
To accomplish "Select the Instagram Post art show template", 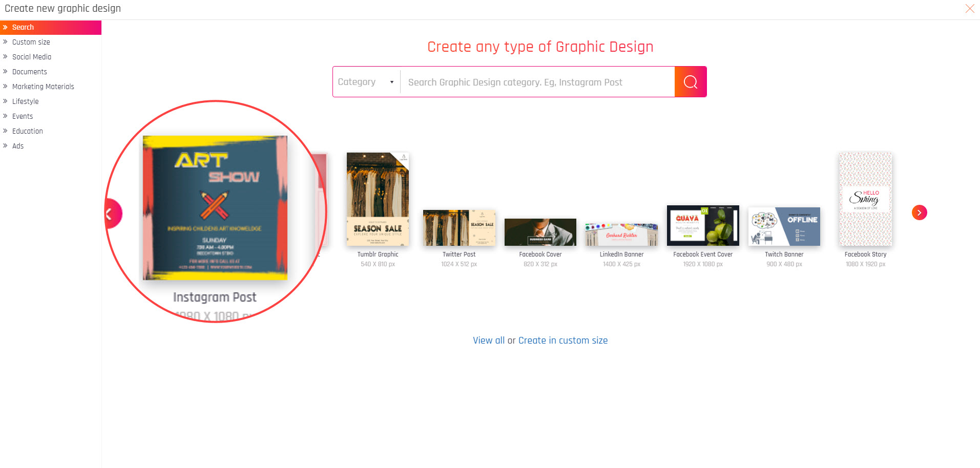I will tap(215, 208).
